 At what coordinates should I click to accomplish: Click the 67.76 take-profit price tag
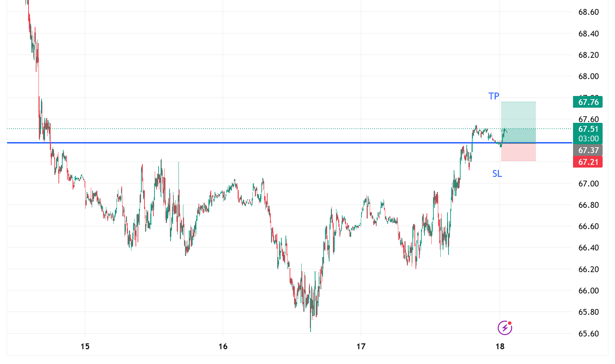tap(588, 102)
